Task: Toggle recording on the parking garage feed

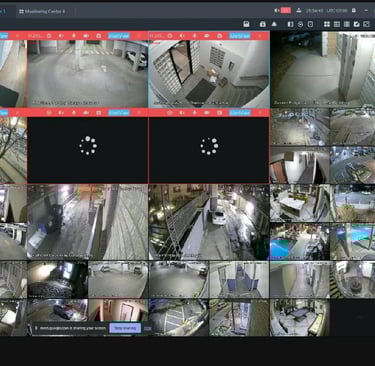Action: 86,36
